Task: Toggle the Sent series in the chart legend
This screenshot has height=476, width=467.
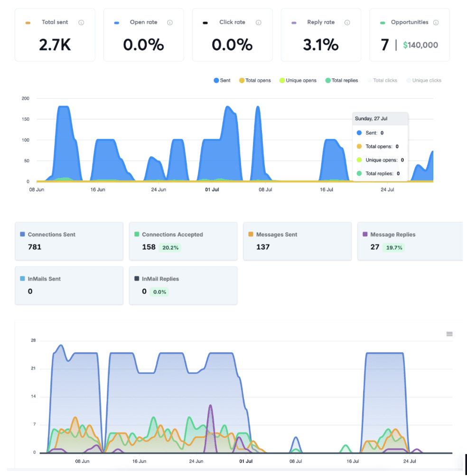Action: click(x=222, y=80)
